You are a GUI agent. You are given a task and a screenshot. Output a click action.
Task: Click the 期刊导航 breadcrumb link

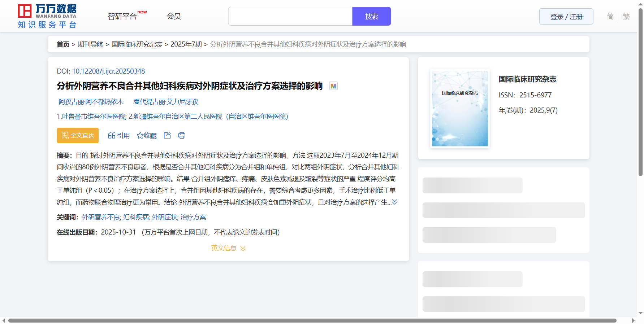click(x=90, y=44)
